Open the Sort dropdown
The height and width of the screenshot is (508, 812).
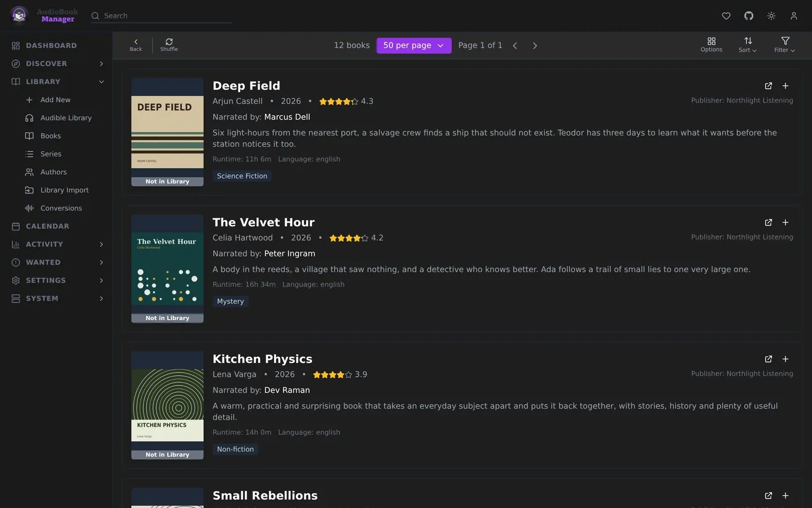(x=748, y=45)
